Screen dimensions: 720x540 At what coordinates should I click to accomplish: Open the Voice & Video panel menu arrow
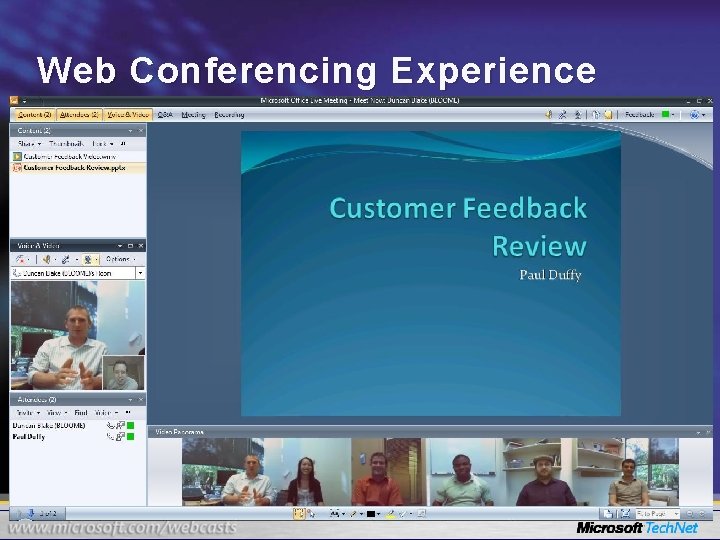click(x=120, y=246)
